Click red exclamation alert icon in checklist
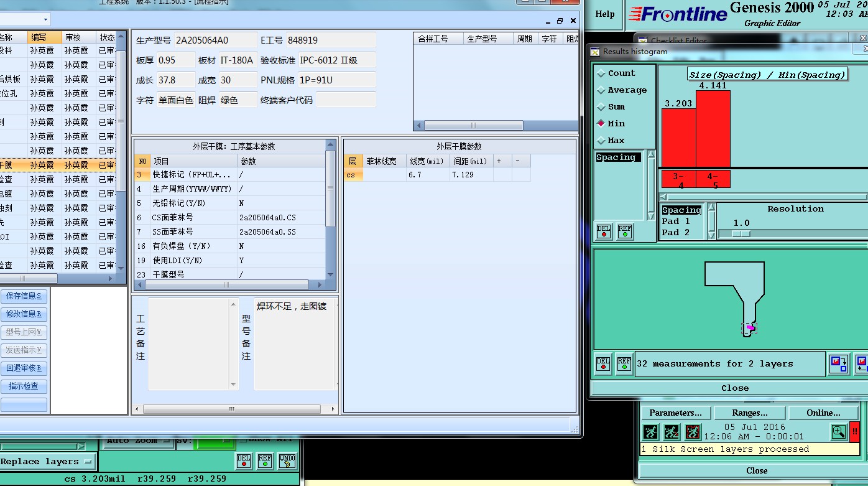 click(855, 431)
